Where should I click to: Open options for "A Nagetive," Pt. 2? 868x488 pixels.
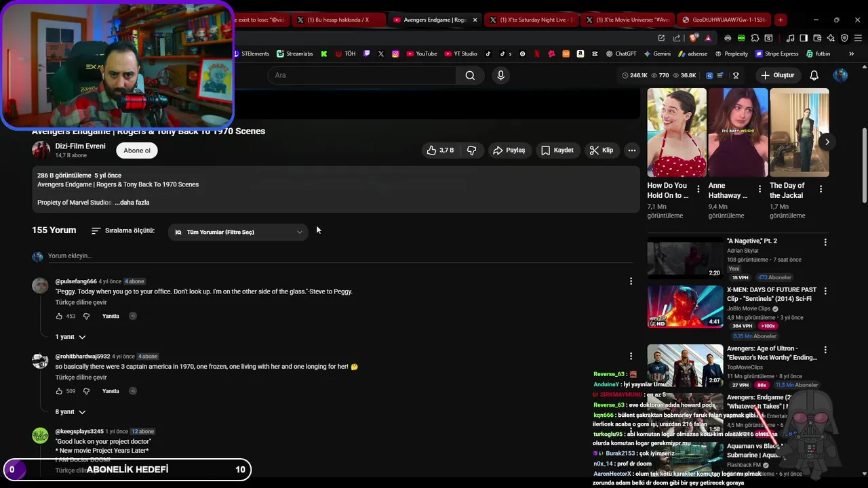825,242
